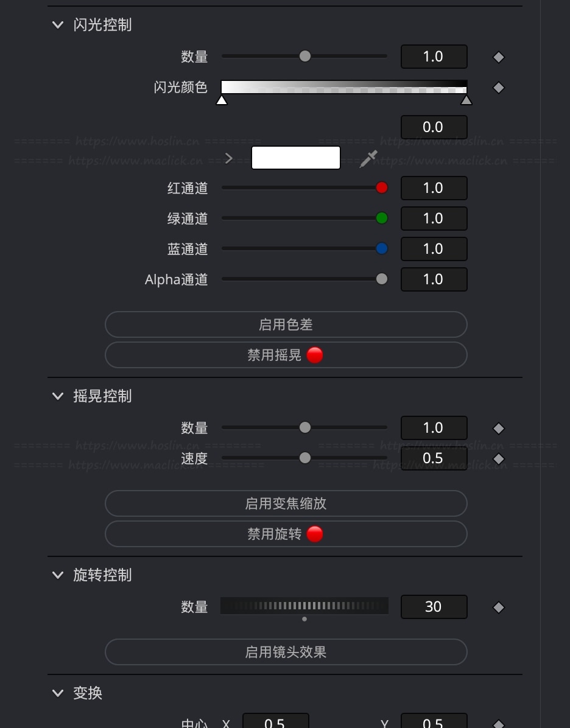Image resolution: width=570 pixels, height=728 pixels.
Task: Click the 红通道 slider handle
Action: [x=382, y=188]
